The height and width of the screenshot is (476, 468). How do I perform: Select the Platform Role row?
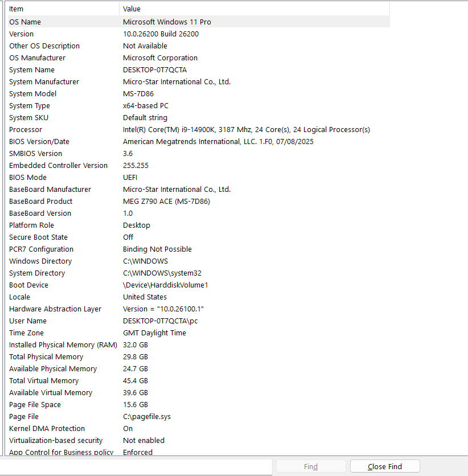coord(199,225)
